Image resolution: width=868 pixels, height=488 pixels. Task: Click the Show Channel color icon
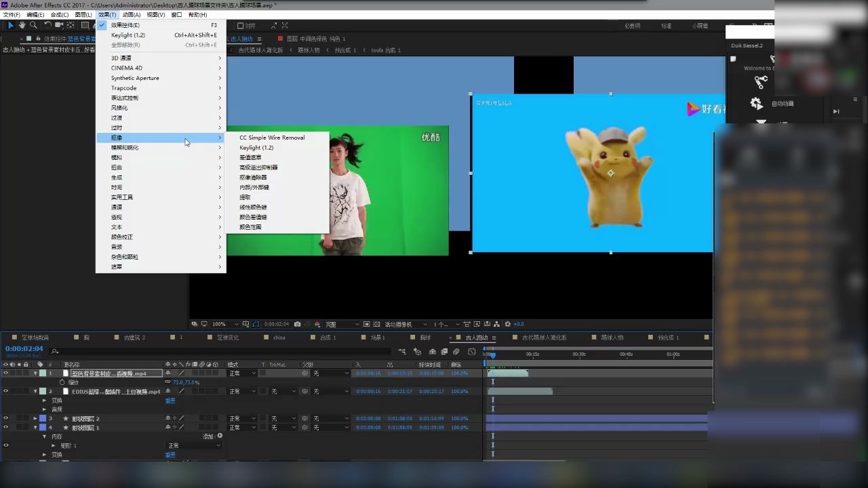coord(317,324)
